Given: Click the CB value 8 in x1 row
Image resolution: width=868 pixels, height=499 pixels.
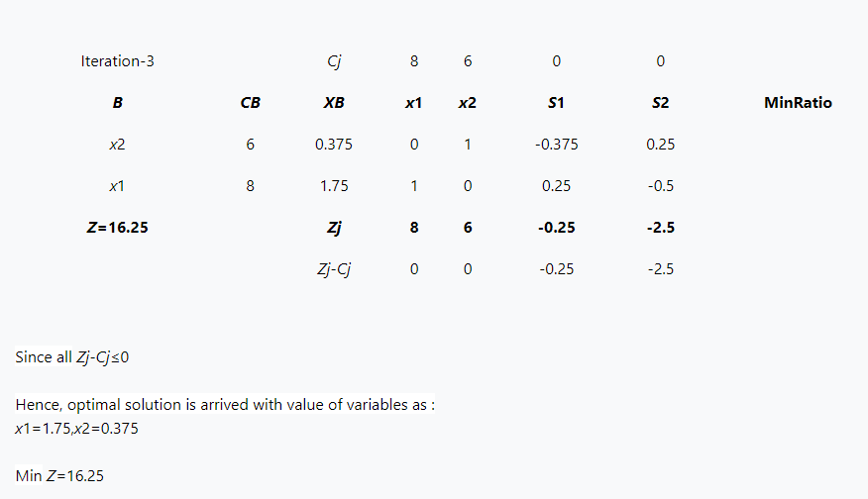Looking at the screenshot, I should (x=251, y=186).
